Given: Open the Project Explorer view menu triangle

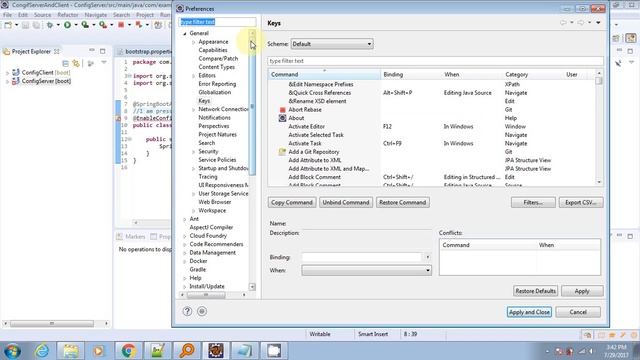Looking at the screenshot, I should point(104,63).
